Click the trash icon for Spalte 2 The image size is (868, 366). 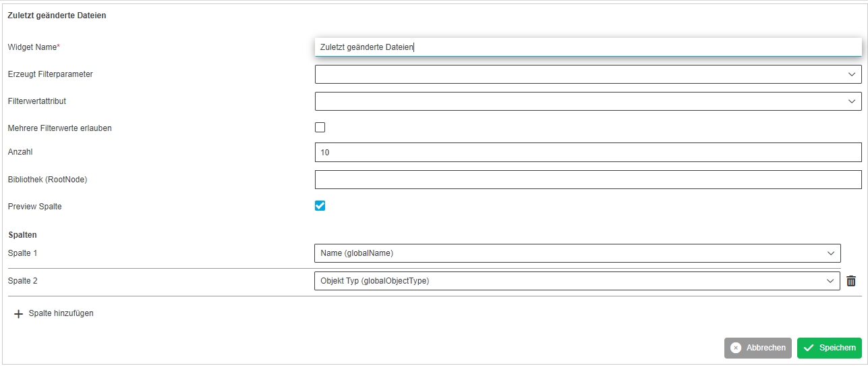click(x=851, y=281)
